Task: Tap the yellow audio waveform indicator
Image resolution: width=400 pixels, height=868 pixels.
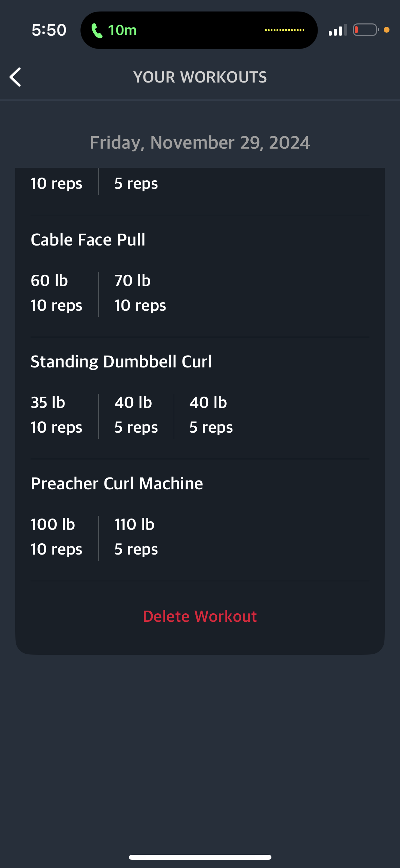Action: coord(284,30)
